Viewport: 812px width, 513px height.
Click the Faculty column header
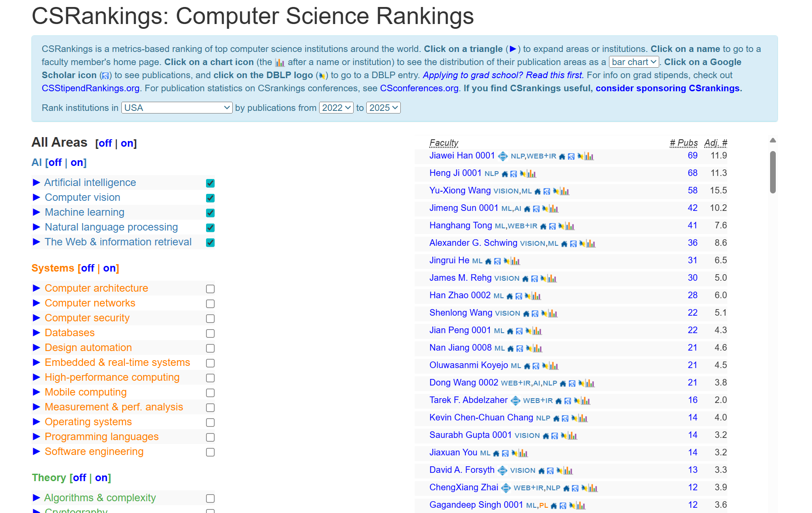(444, 143)
